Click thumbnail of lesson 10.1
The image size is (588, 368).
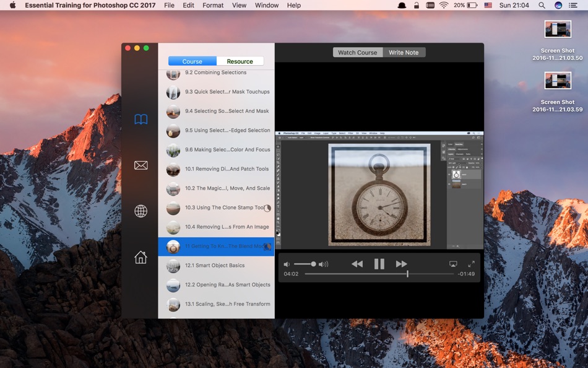[x=173, y=170]
